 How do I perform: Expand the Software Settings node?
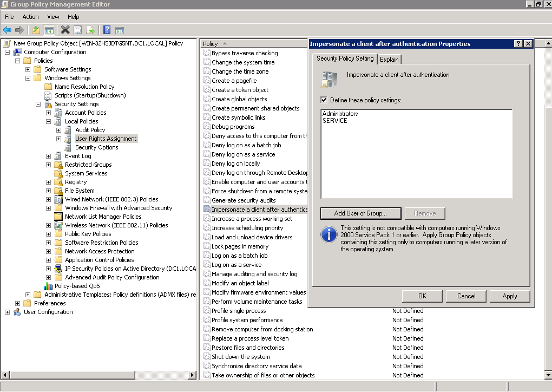tap(28, 70)
